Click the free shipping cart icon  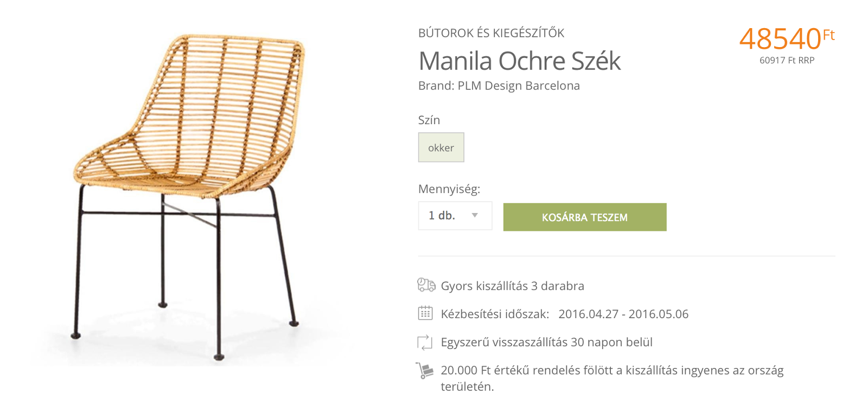coord(425,371)
